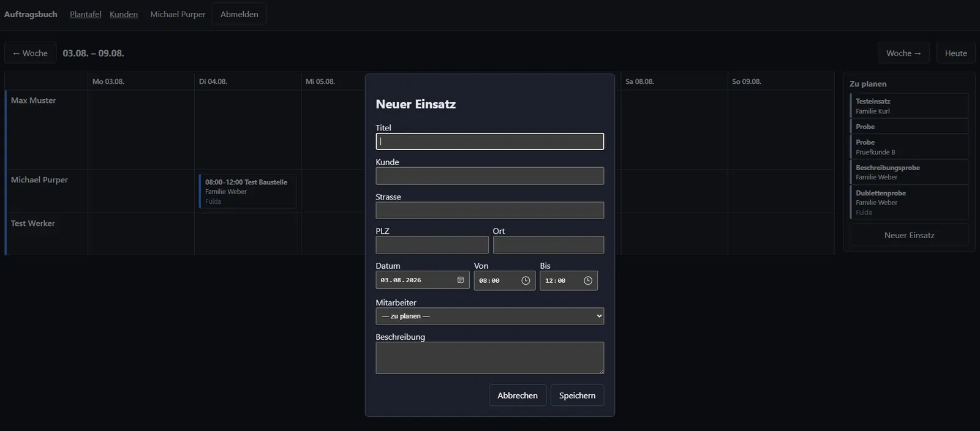
Task: Expand the Mitarbeiter dropdown
Action: [490, 316]
